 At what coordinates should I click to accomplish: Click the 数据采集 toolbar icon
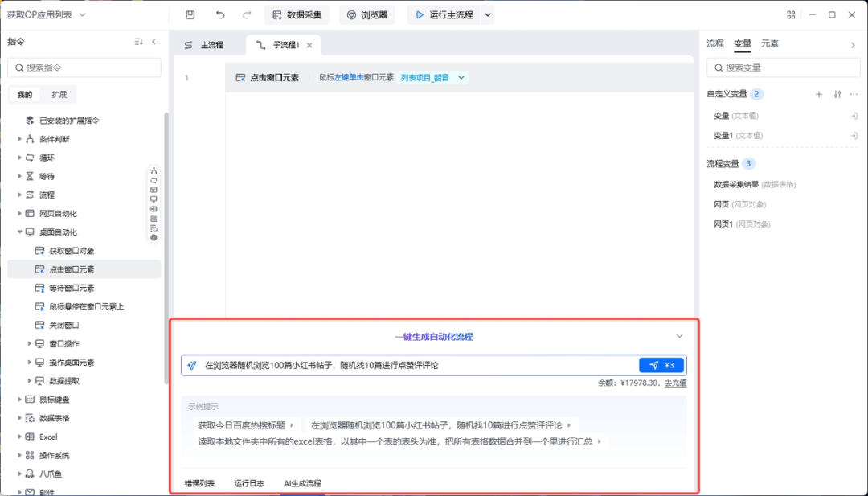coord(297,14)
